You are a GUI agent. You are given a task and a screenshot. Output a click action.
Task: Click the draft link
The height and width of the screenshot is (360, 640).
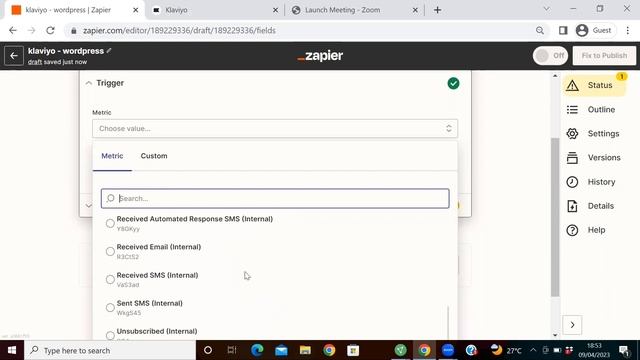pyautogui.click(x=35, y=62)
